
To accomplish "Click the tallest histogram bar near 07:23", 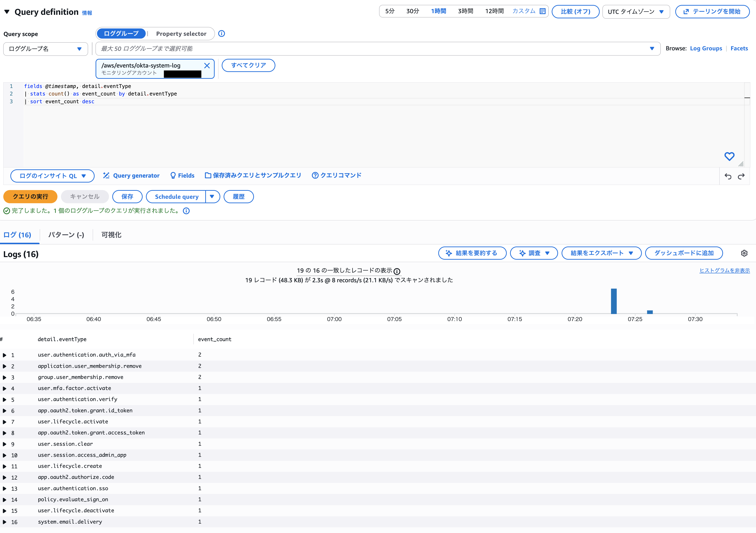I will (614, 301).
